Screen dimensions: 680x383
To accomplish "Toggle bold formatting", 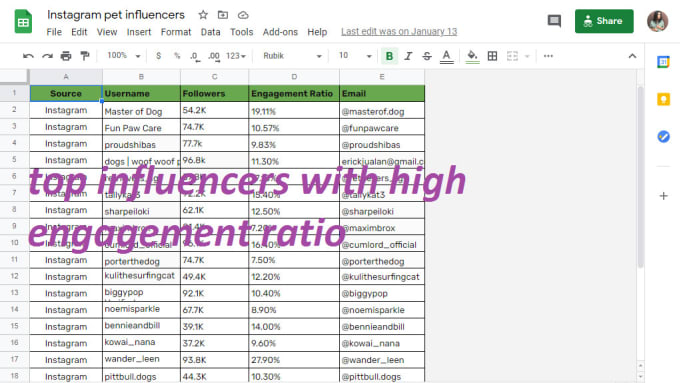I will coord(389,56).
